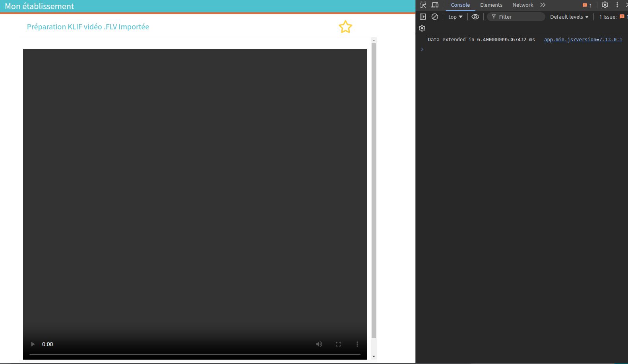Open video more options menu
This screenshot has width=628, height=364.
[x=357, y=344]
